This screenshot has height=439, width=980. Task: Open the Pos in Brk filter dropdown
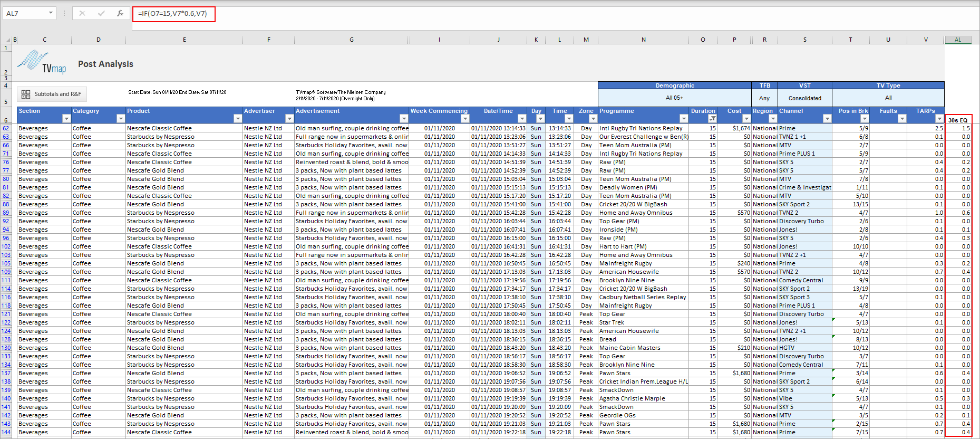(x=865, y=119)
